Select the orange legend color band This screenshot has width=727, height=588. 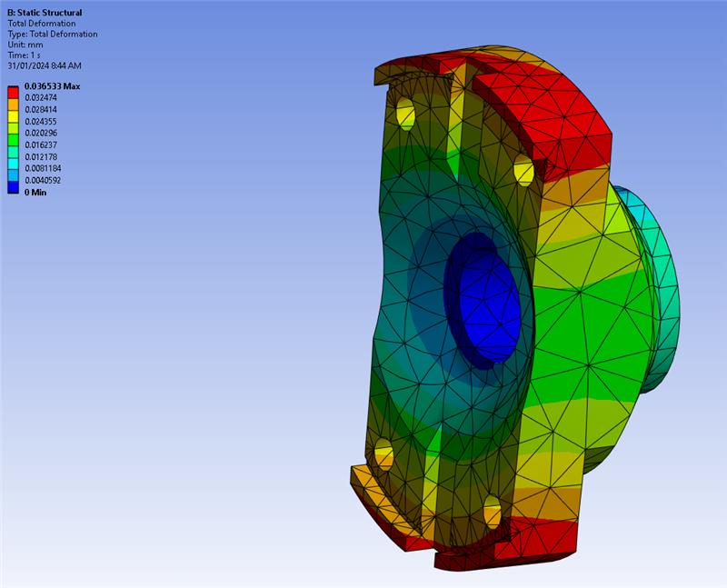14,104
